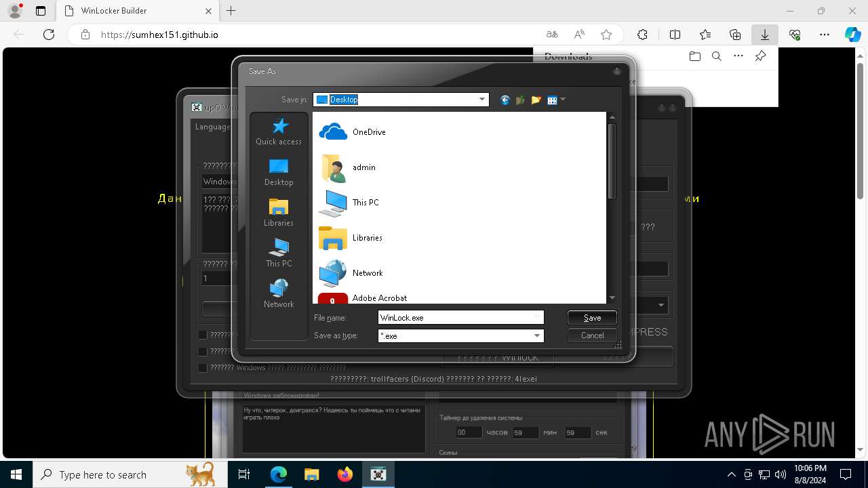Click the taskbar search box

pos(130,474)
